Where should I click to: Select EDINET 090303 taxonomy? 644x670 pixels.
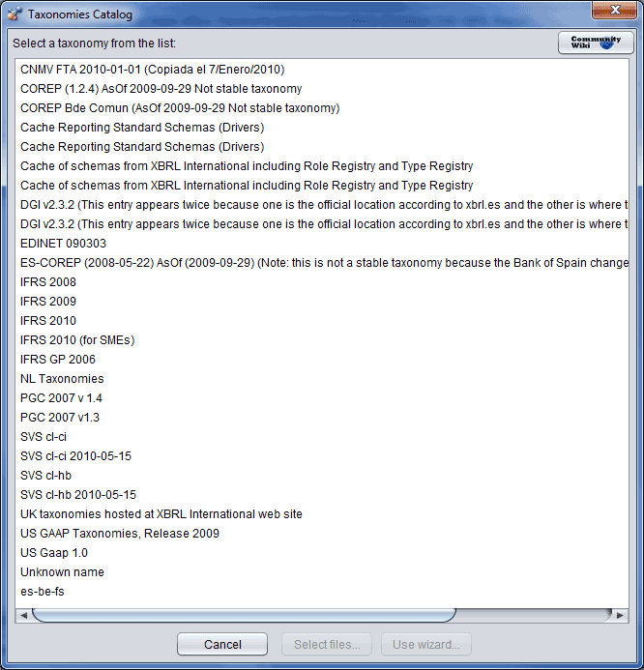(x=321, y=243)
